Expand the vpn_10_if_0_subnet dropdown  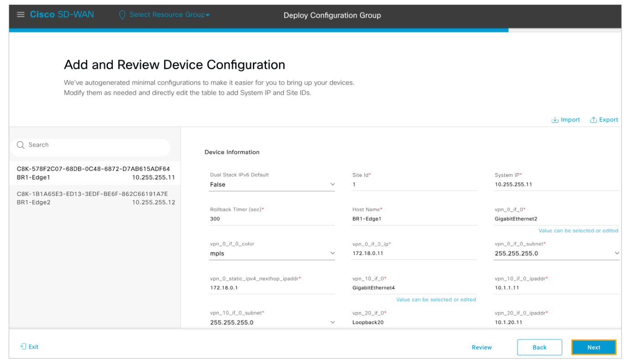click(332, 323)
